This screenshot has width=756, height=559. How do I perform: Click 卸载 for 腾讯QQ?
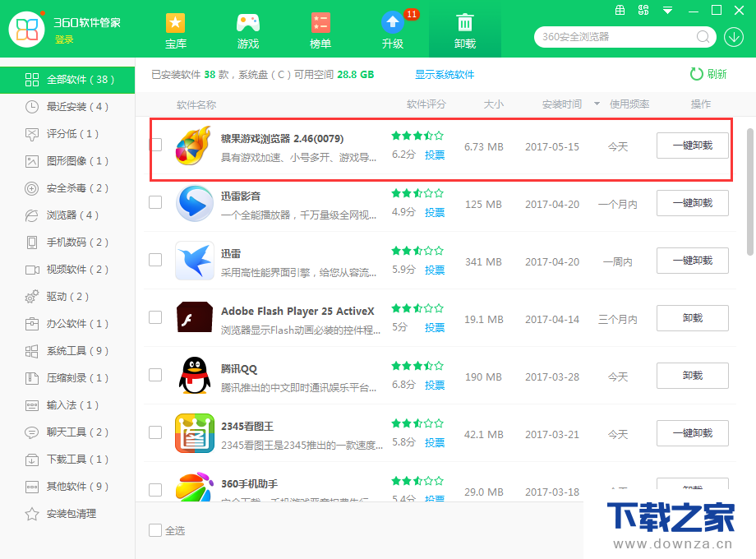693,376
